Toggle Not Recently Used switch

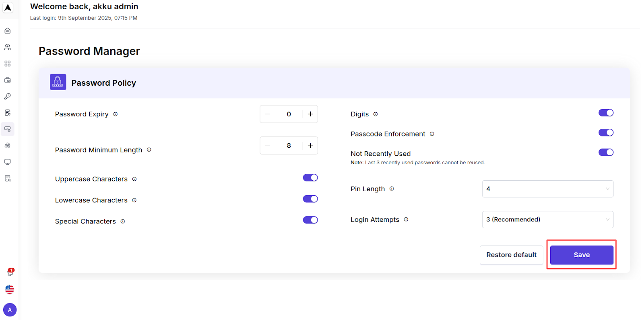(x=606, y=152)
